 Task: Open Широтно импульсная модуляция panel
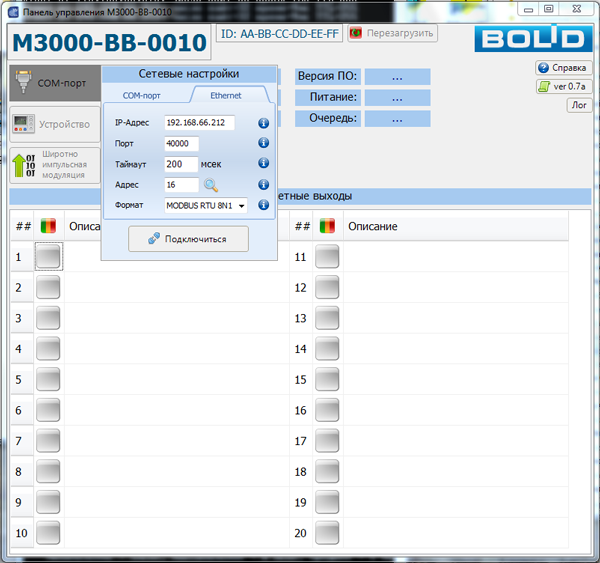click(55, 165)
